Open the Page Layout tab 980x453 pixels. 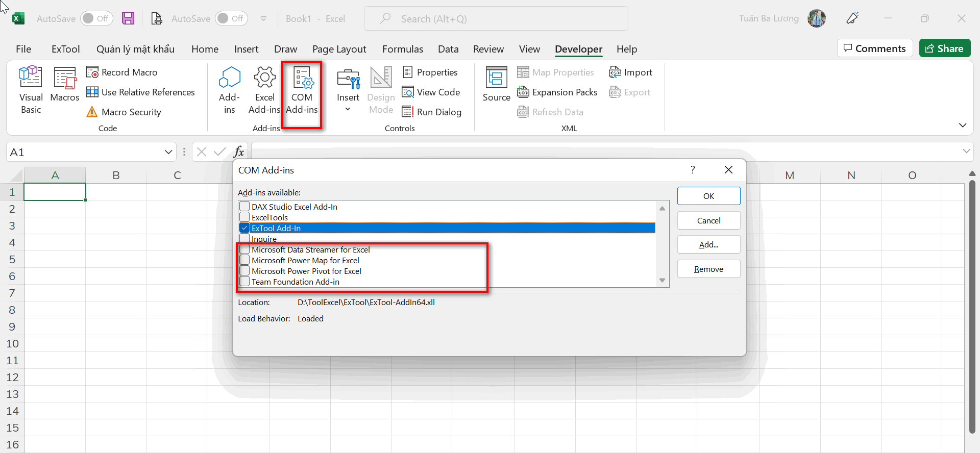[339, 49]
